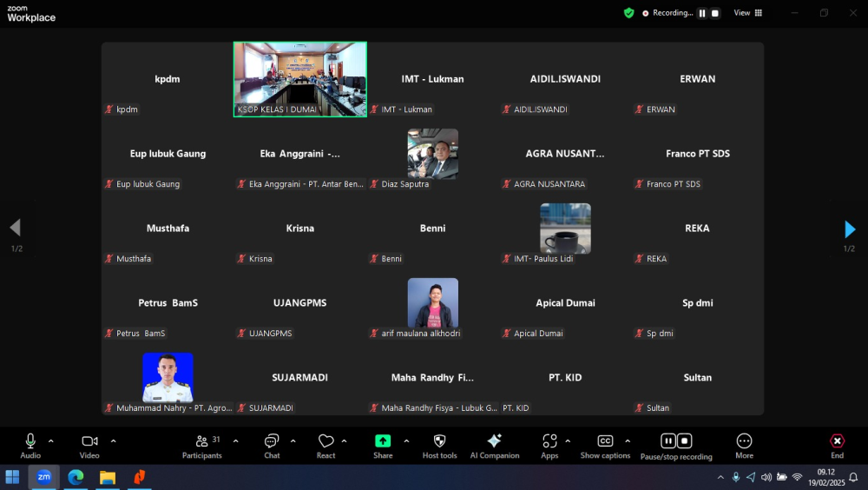
Task: Click the green encryption shield icon
Action: point(628,13)
